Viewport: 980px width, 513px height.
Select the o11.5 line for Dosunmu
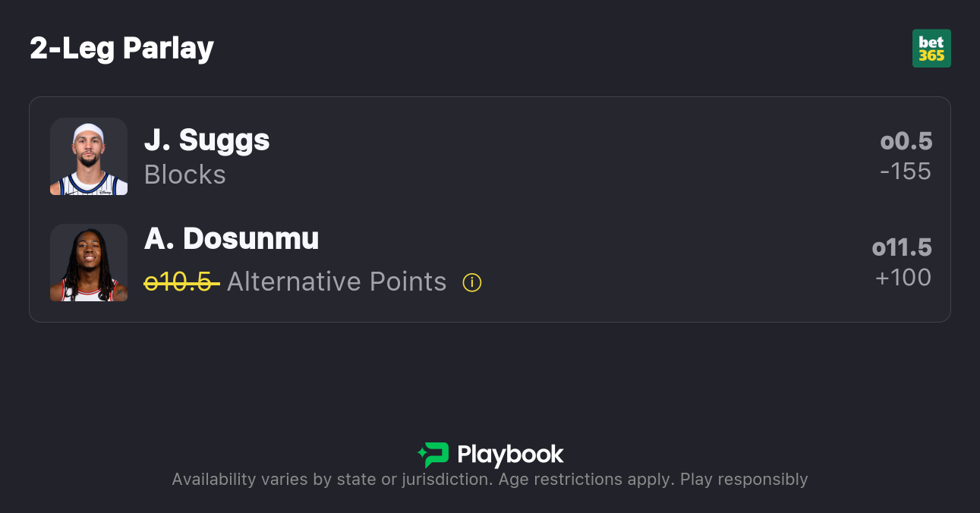(x=902, y=247)
